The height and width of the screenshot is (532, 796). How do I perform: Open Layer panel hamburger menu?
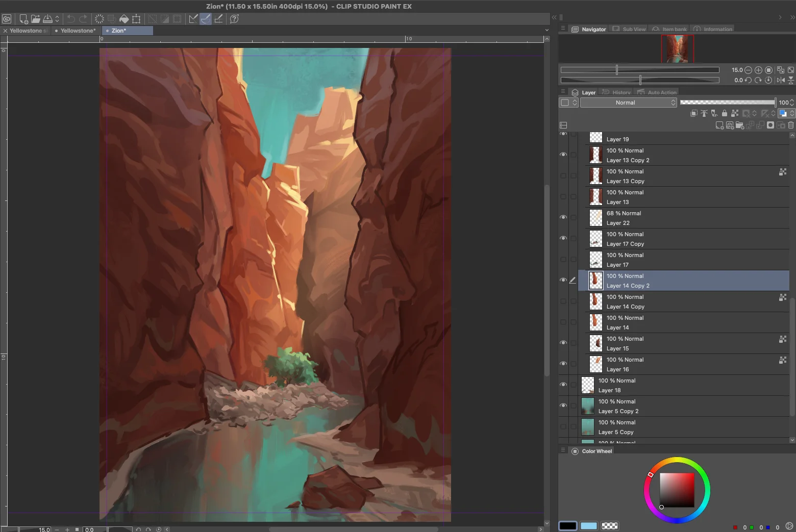click(563, 92)
